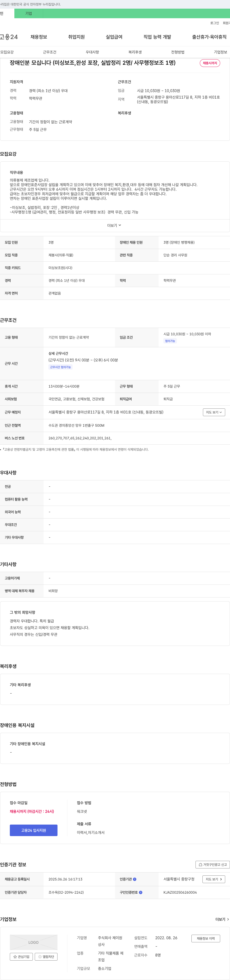Viewport: 230px width, 980px height.
Task: Block company with 열람차단 button
Action: click(46, 956)
